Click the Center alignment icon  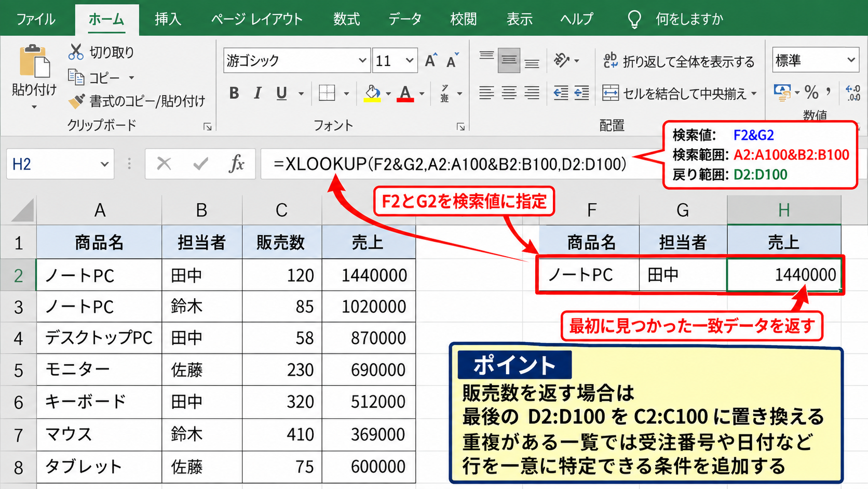[x=509, y=94]
